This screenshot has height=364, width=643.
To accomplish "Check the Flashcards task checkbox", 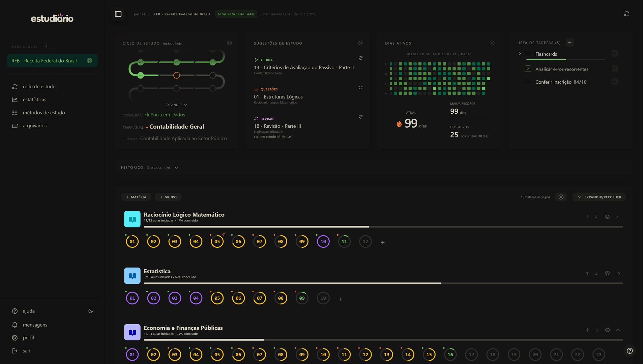I will 528,54.
